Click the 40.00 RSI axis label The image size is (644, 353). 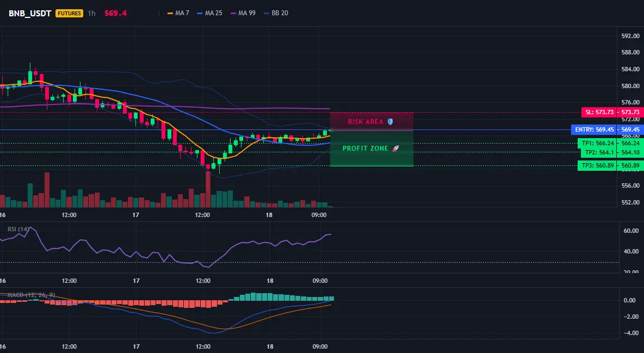click(631, 251)
